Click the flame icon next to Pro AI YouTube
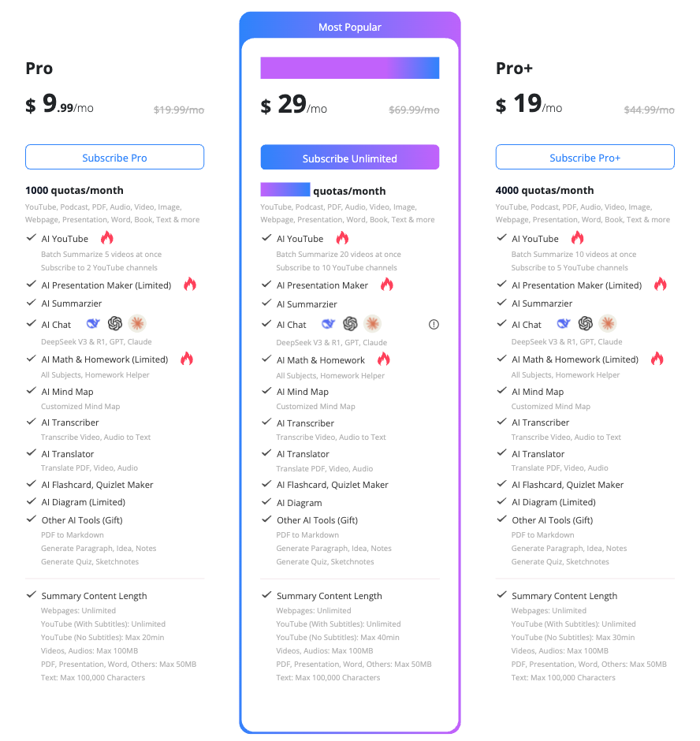700x741 pixels. pyautogui.click(x=107, y=238)
